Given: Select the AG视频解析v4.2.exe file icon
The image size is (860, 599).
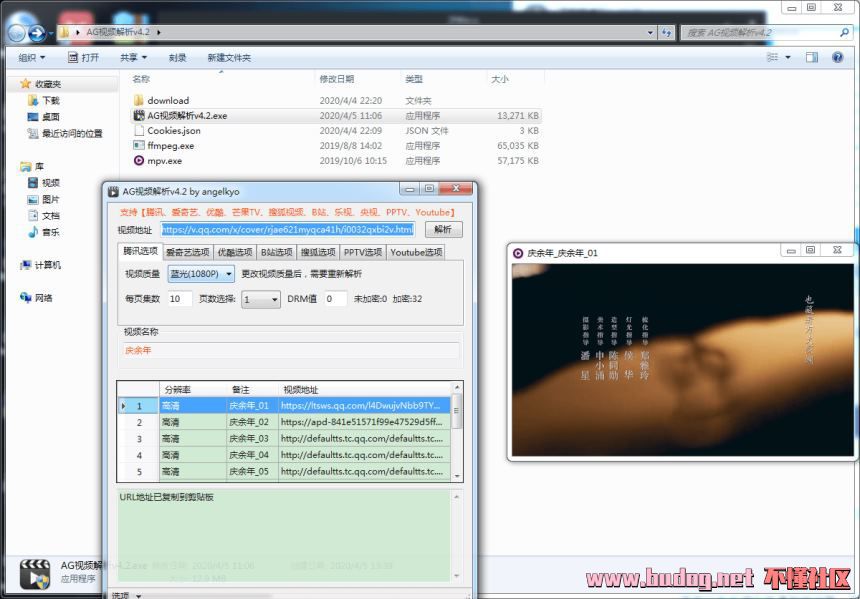Looking at the screenshot, I should tap(139, 115).
